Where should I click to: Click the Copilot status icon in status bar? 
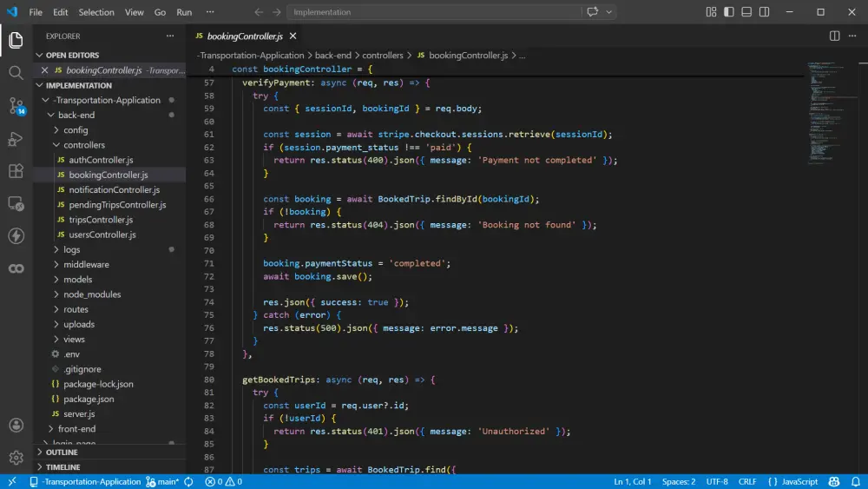[834, 482]
